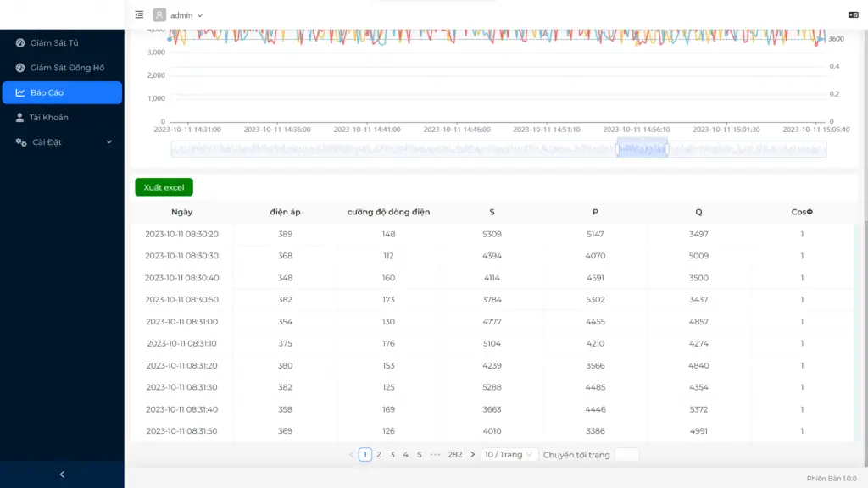Click the Chuyển tới trang input box

[626, 455]
